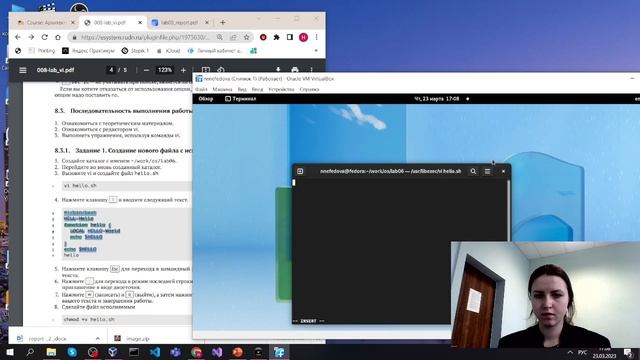Viewport: 640px width, 360px height.
Task: Open PowerPoint from the taskbar
Action: 238,352
